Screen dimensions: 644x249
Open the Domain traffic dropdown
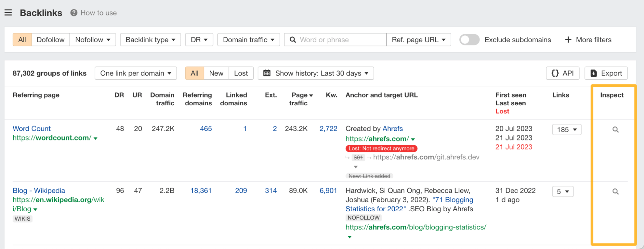click(x=248, y=40)
